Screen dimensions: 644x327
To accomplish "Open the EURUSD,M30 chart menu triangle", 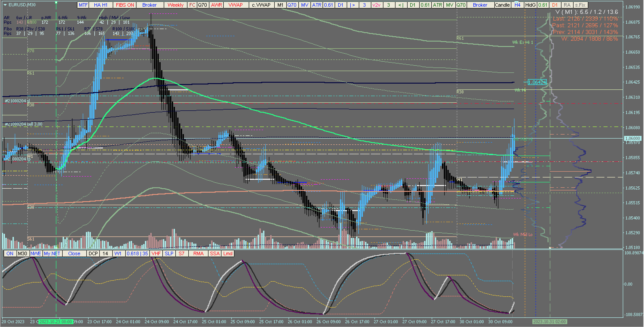I will click(x=5, y=5).
